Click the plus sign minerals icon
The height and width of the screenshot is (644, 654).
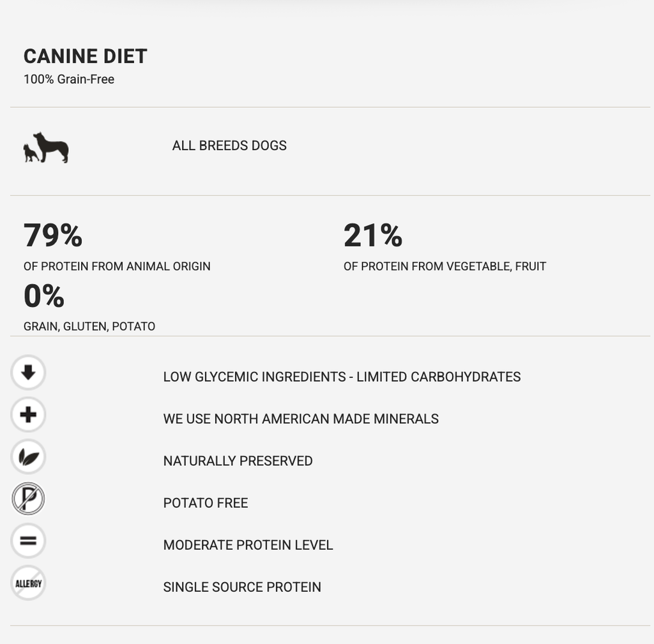(28, 415)
